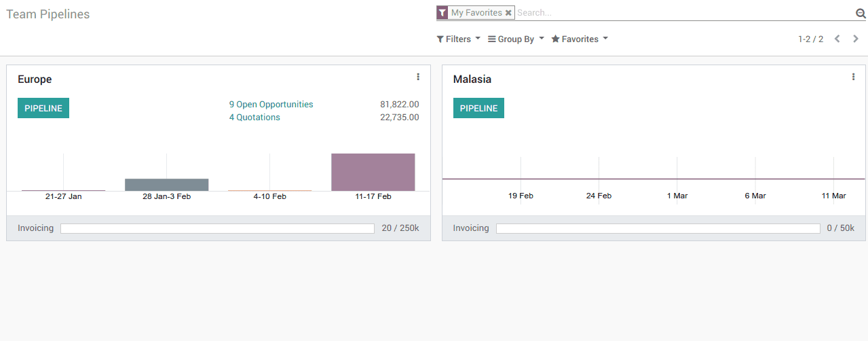Open the Malasia team Pipeline button

tap(478, 108)
